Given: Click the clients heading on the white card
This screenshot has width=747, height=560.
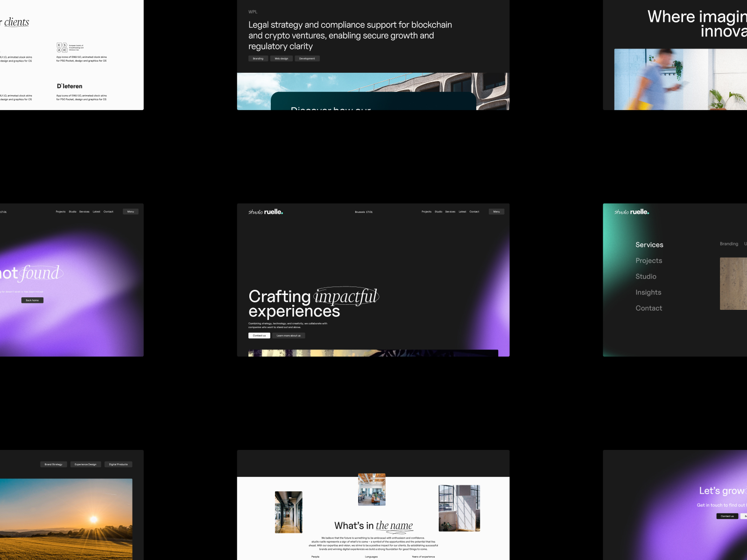Looking at the screenshot, I should 15,22.
